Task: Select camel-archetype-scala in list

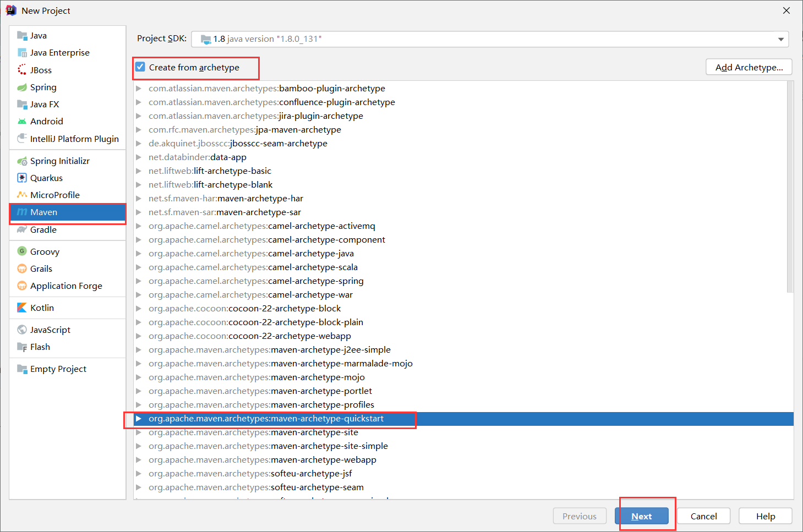Action: [x=463, y=267]
